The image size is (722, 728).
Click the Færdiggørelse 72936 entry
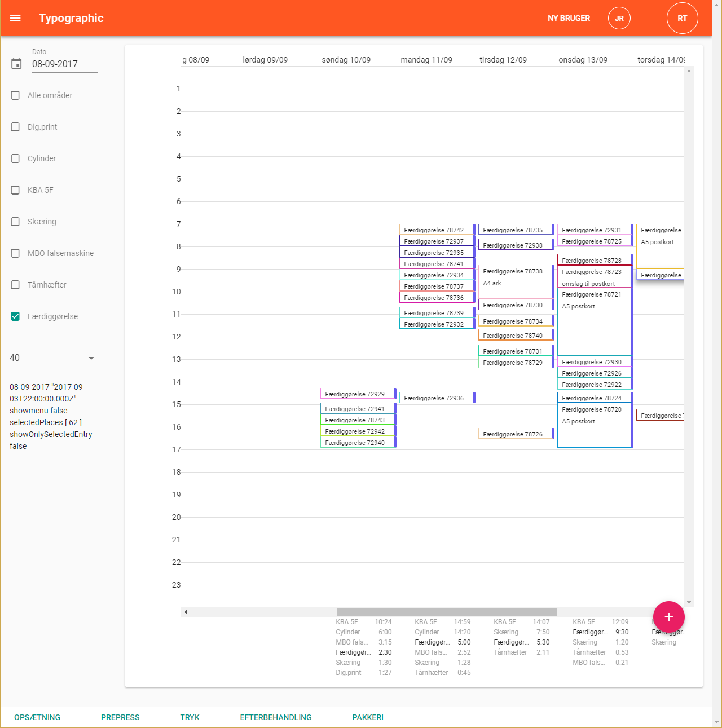point(437,398)
